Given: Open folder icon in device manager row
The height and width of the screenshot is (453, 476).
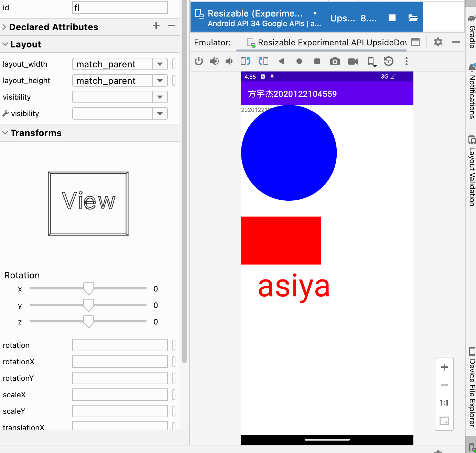Looking at the screenshot, I should [x=413, y=18].
